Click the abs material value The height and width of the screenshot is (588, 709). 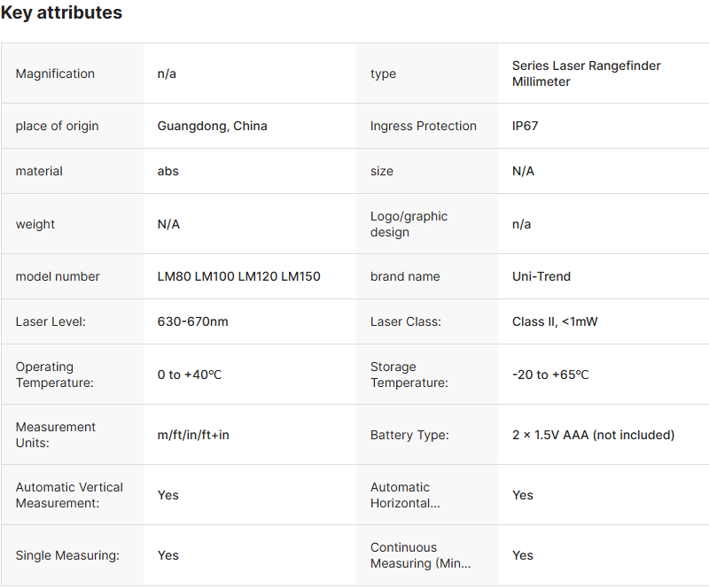coord(168,171)
